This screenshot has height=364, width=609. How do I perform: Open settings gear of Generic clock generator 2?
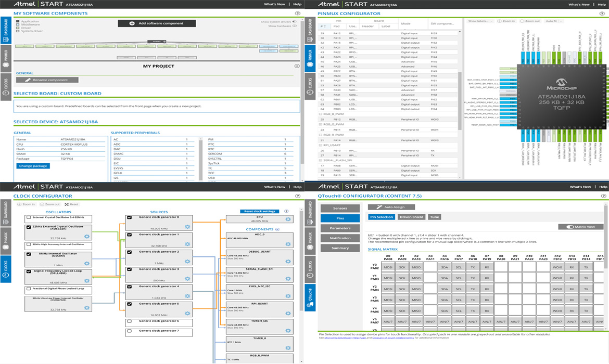187,262
